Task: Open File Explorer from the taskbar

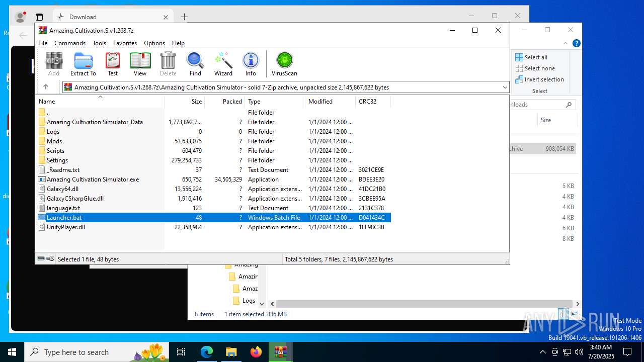Action: (231, 352)
